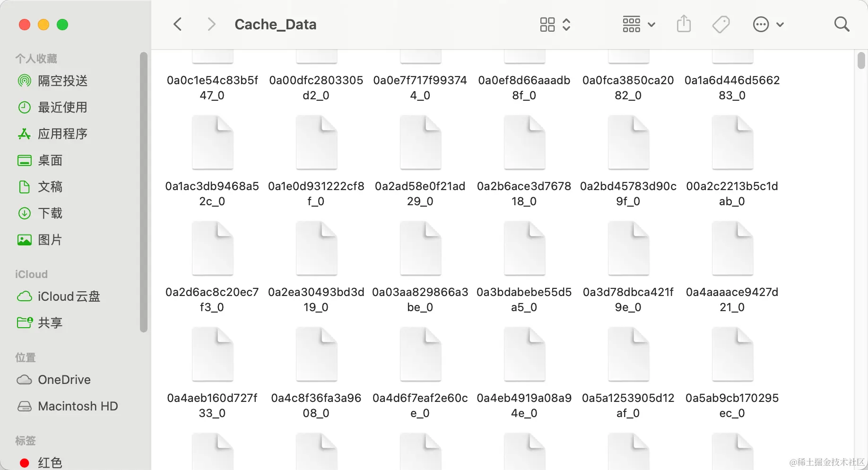This screenshot has height=470, width=868.
Task: Switch icon view with view toggle
Action: 547,24
